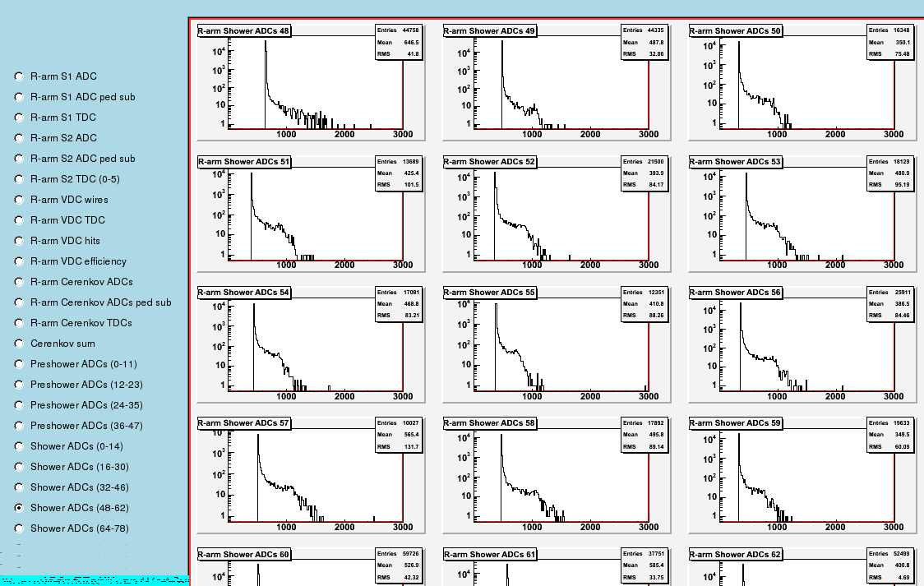Select R-arm S1 ADC ped sub option
924x586 pixels.
click(19, 97)
